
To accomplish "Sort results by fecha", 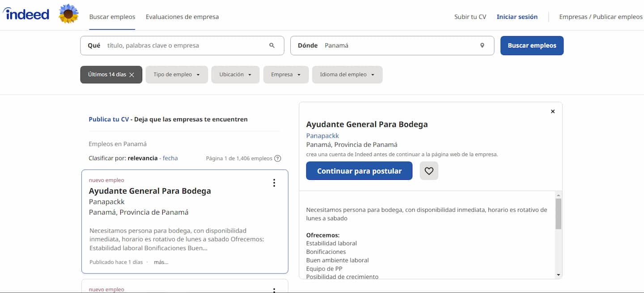I will pyautogui.click(x=170, y=158).
